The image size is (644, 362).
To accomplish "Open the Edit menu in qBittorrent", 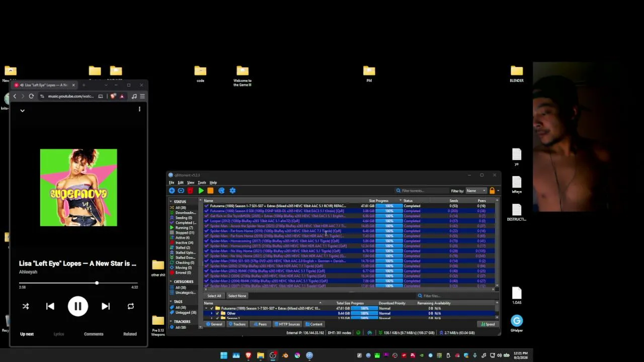I will point(181,183).
